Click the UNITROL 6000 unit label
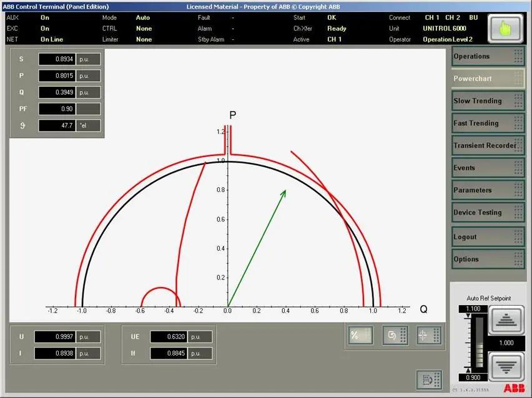This screenshot has width=532, height=398. pyautogui.click(x=445, y=29)
